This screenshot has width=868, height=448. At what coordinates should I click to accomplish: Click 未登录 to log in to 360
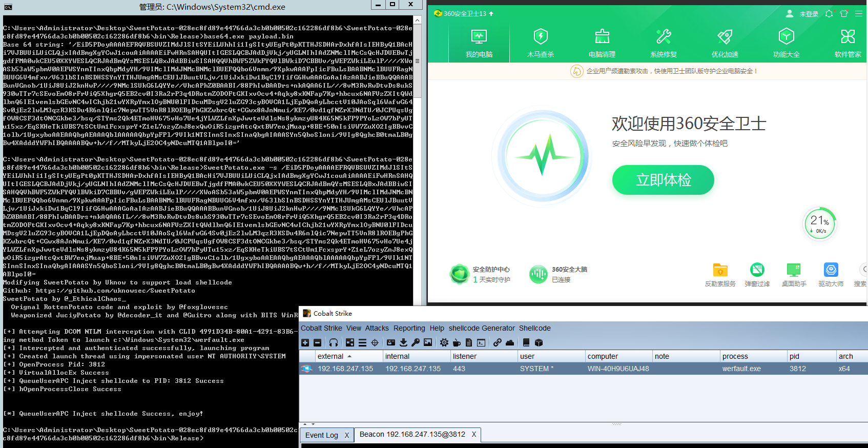tap(809, 14)
